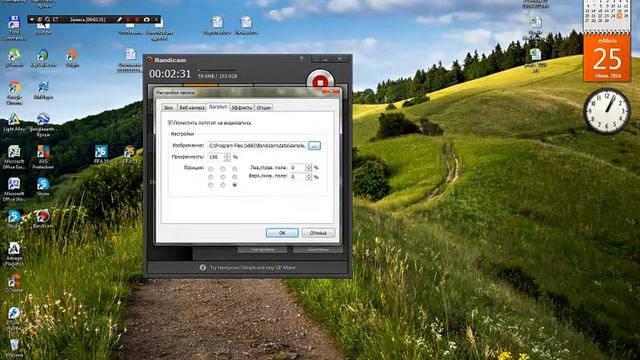640x360 pixels.
Task: Cancel with the Отмена button
Action: pyautogui.click(x=318, y=233)
